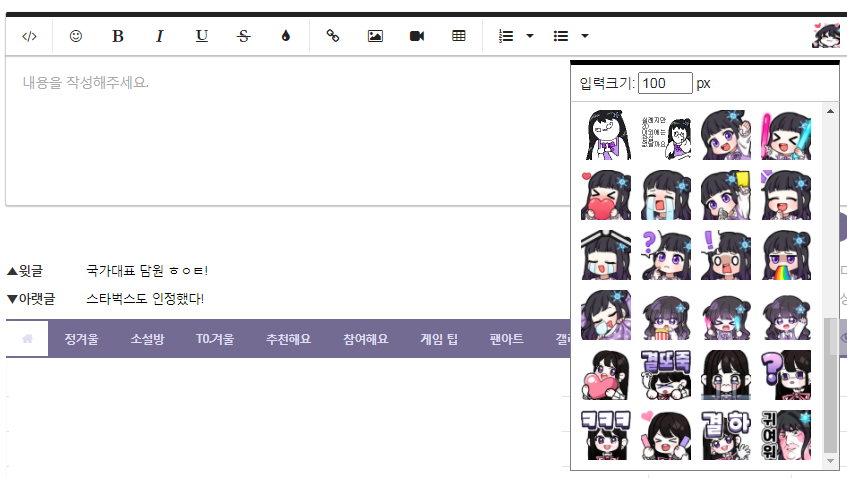Screen dimensions: 847x478
Task: Insert the dark question mark sticker
Action: coord(785,375)
